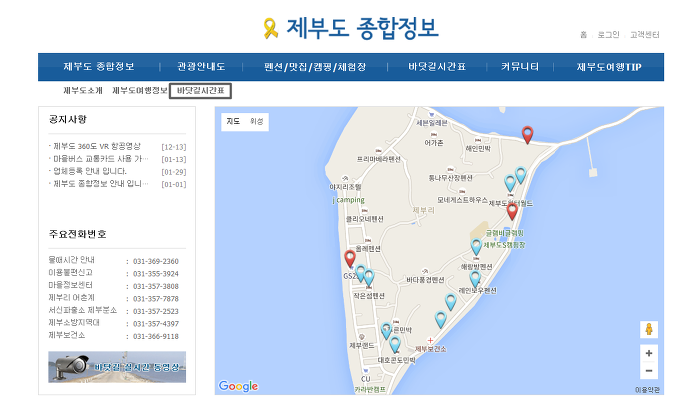Click 해랑방펜션 label on map
Viewport: 683px width, 398px height.
pyautogui.click(x=477, y=266)
